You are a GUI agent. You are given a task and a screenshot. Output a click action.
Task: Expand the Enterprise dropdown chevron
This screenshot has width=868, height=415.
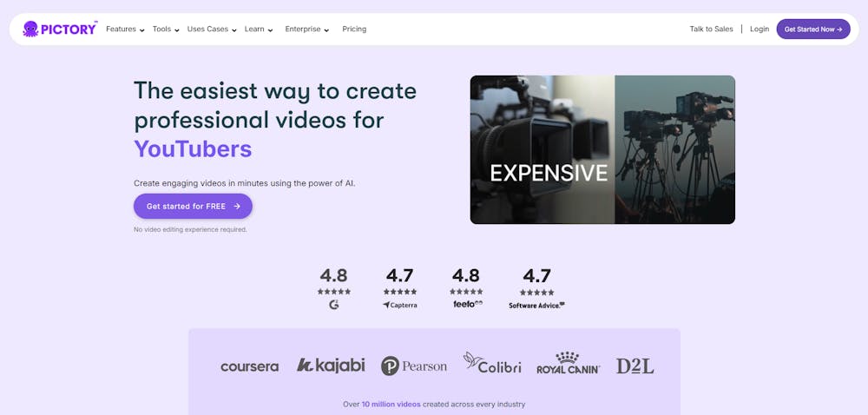click(x=326, y=30)
